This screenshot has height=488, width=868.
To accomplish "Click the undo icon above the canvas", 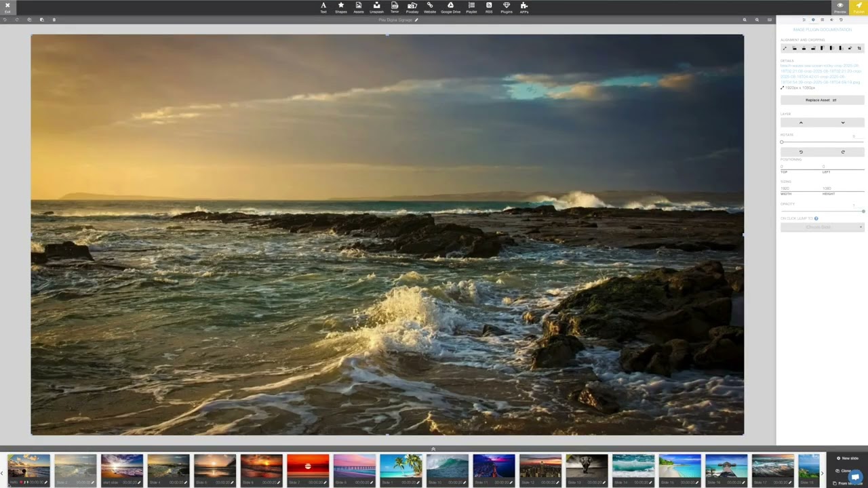I will click(x=4, y=20).
